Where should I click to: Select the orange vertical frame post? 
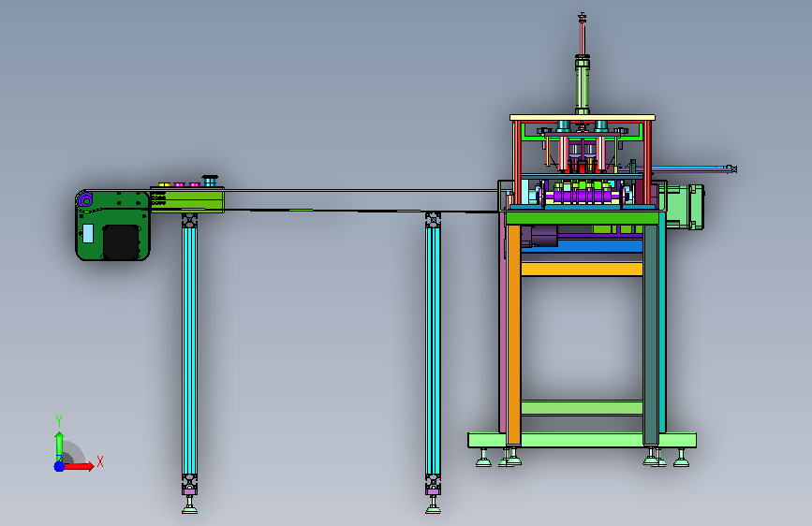[514, 334]
